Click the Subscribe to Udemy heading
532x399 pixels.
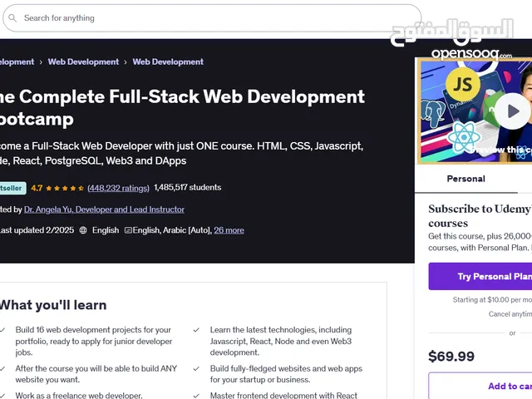[x=480, y=216]
